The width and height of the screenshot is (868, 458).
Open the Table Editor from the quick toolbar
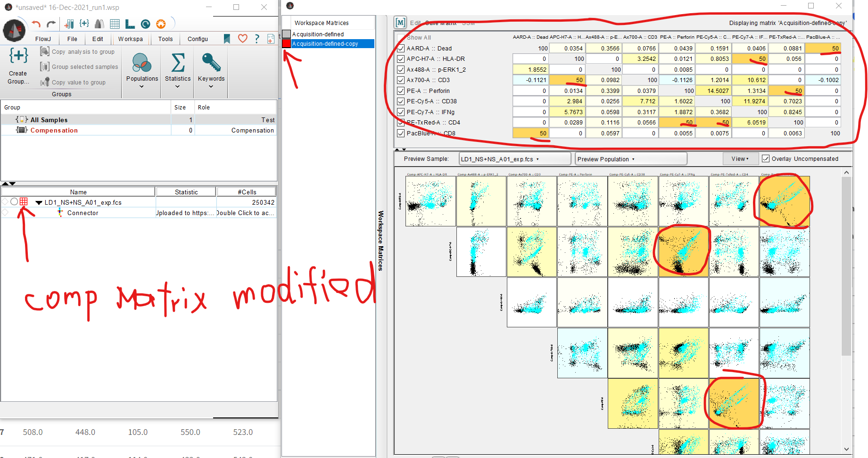click(115, 24)
